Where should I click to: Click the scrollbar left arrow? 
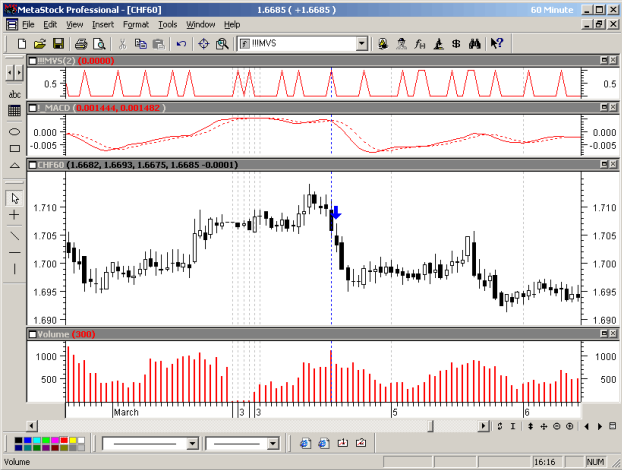tap(32, 426)
